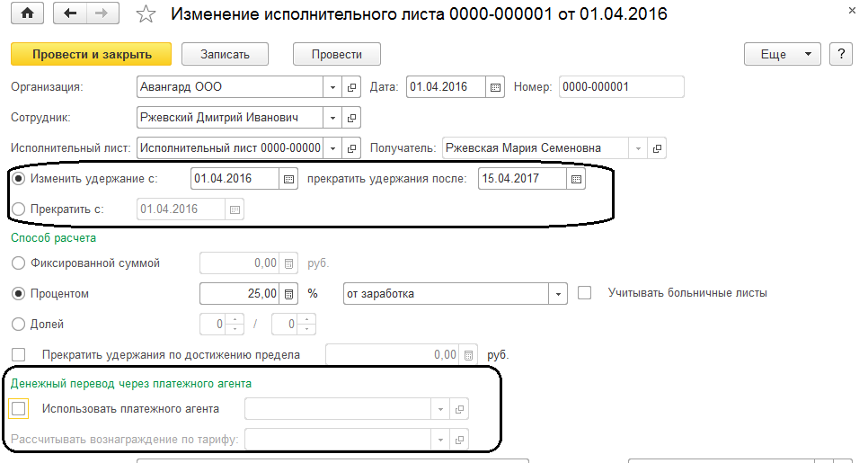
Task: Open calculator for Процентом value field
Action: 288,293
